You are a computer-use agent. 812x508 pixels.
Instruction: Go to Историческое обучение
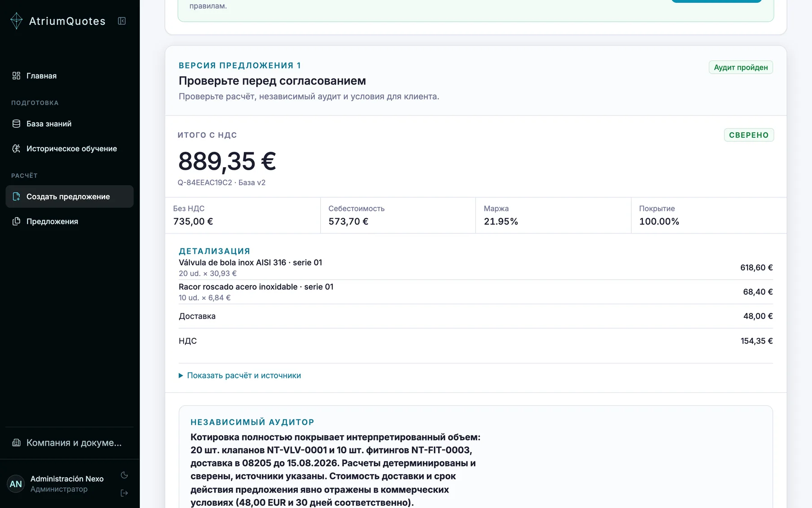(69, 149)
